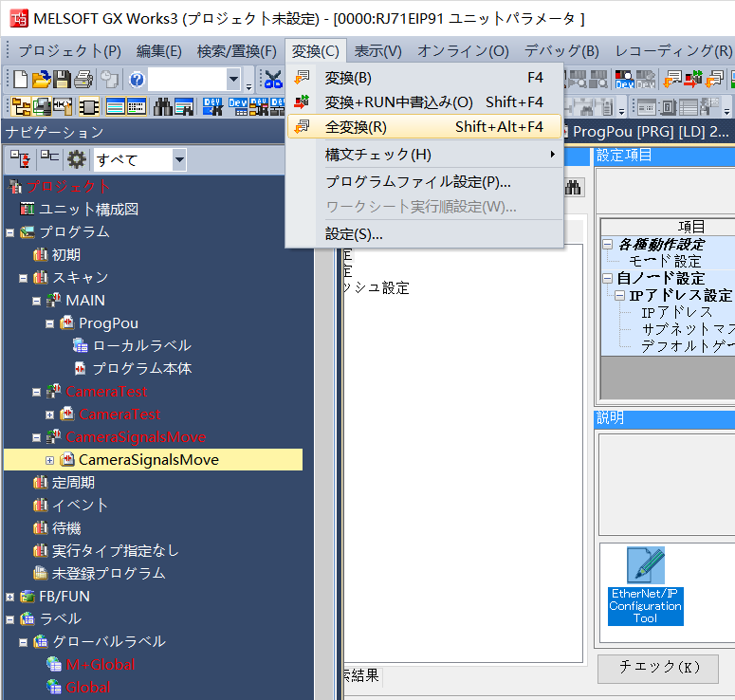Screen dimensions: 735x700
Task: Click the toolbar overflow arrow after the search box
Action: coord(248,85)
